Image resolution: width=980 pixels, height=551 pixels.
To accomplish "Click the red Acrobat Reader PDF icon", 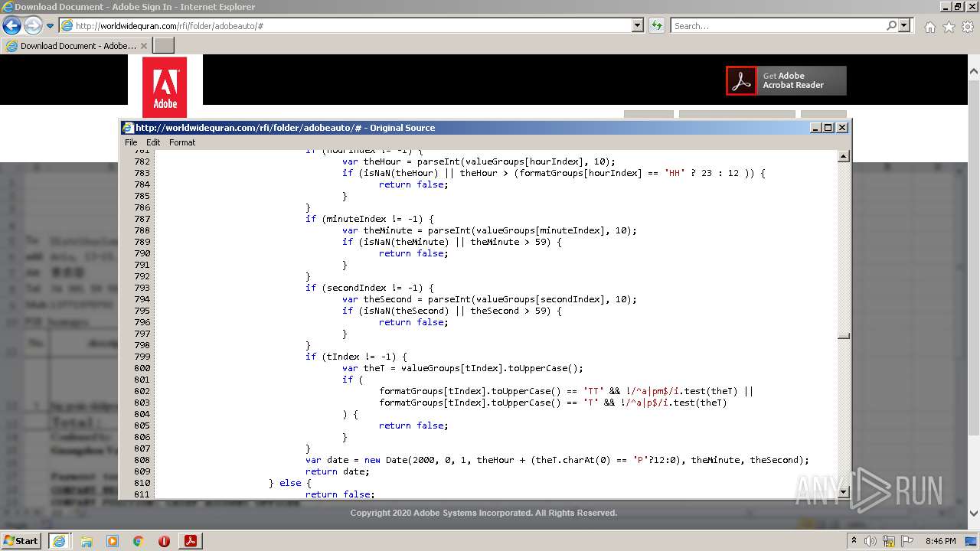I will click(741, 80).
